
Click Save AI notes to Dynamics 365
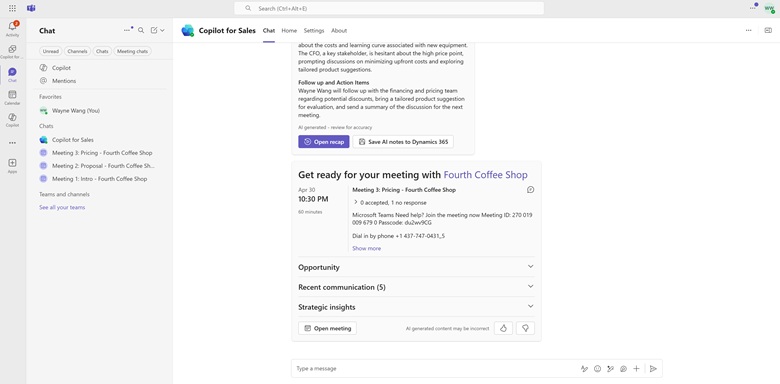point(403,142)
